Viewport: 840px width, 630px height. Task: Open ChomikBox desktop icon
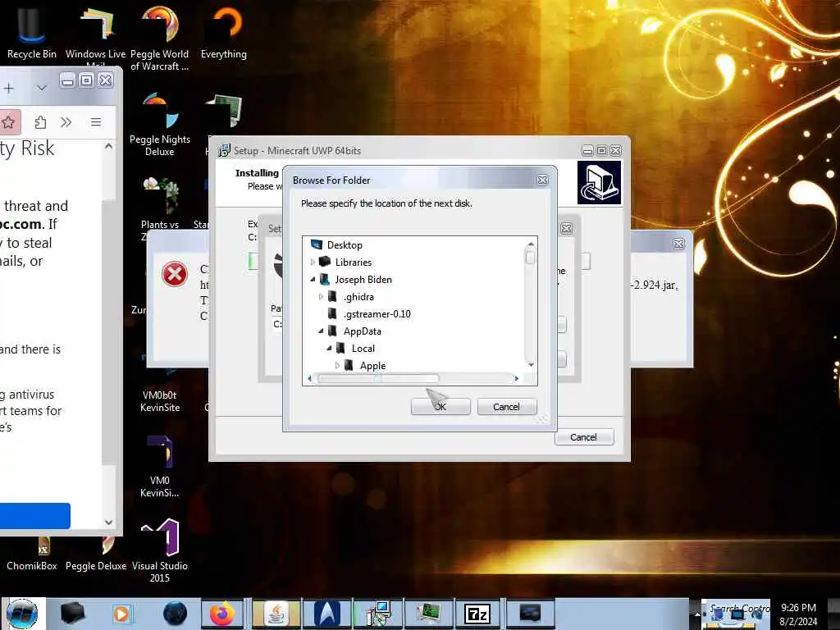click(x=32, y=555)
